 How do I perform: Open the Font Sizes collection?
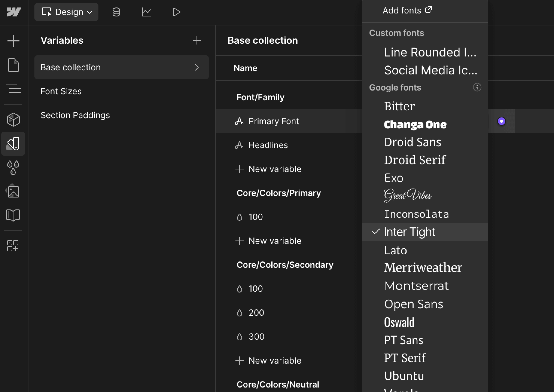[61, 91]
